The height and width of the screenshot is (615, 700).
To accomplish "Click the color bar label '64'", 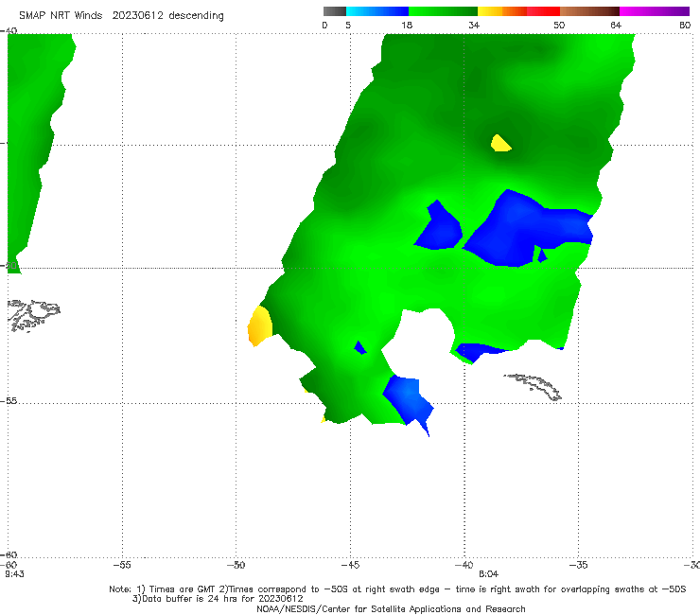I will (616, 25).
